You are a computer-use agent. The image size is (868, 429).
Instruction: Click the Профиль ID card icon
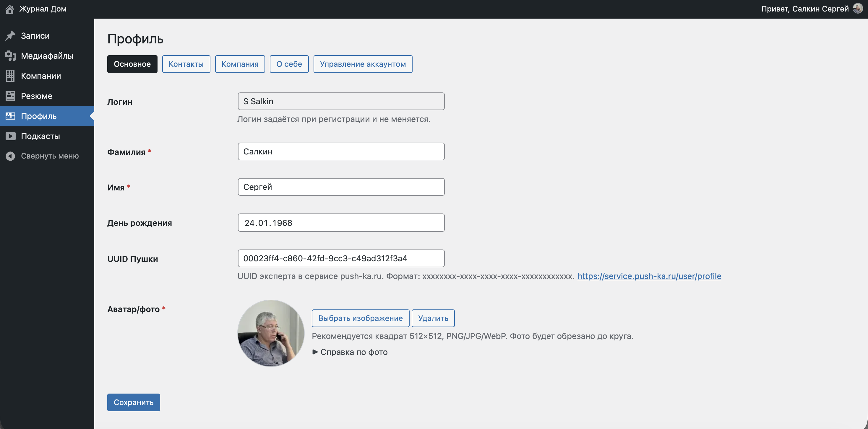point(10,116)
